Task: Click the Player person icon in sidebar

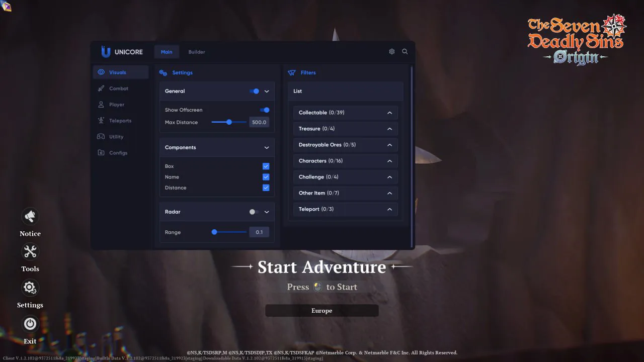Action: 101,105
